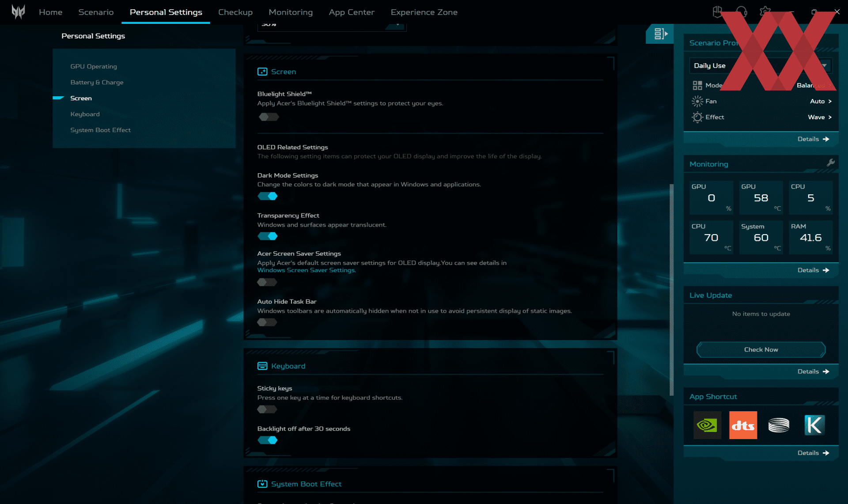Launch the DTS audio shortcut
Viewport: 848px width, 504px height.
743,425
